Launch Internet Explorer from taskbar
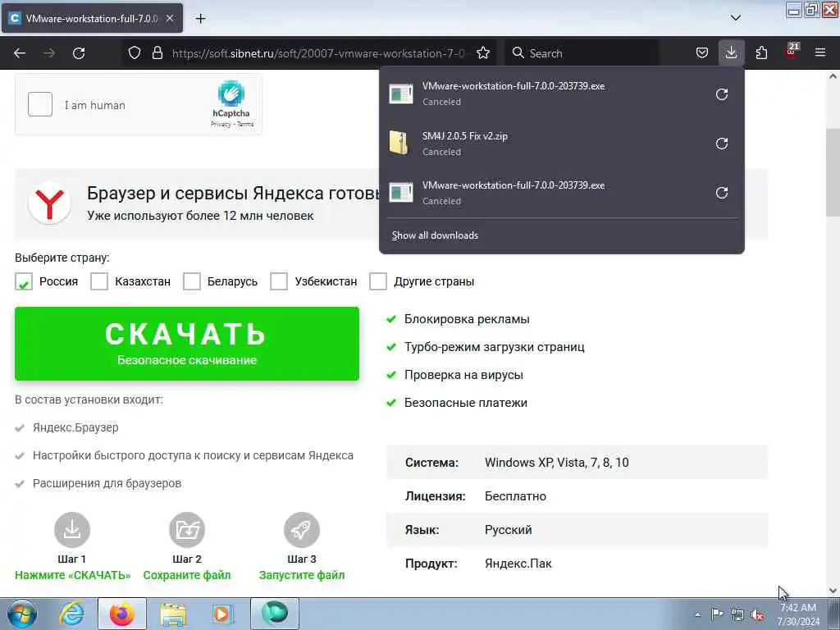This screenshot has width=840, height=630. [72, 614]
